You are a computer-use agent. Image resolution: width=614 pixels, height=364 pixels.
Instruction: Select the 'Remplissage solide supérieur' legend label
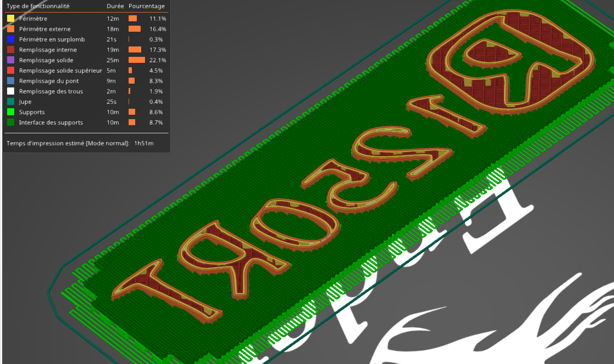(x=60, y=71)
